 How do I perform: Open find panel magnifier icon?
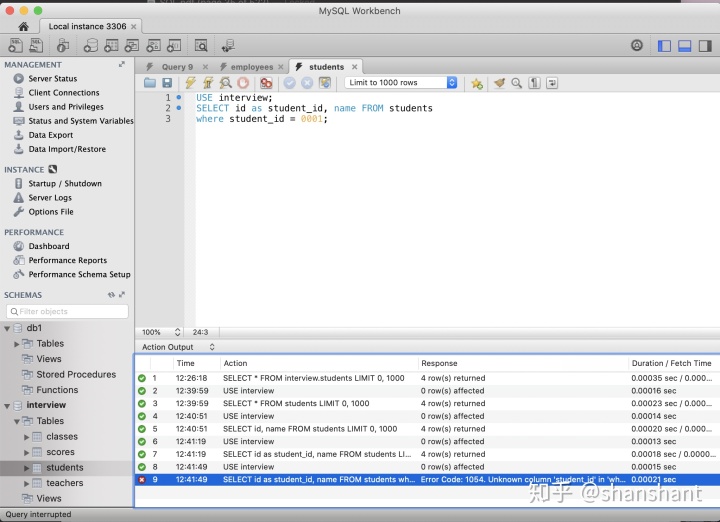pyautogui.click(x=517, y=83)
